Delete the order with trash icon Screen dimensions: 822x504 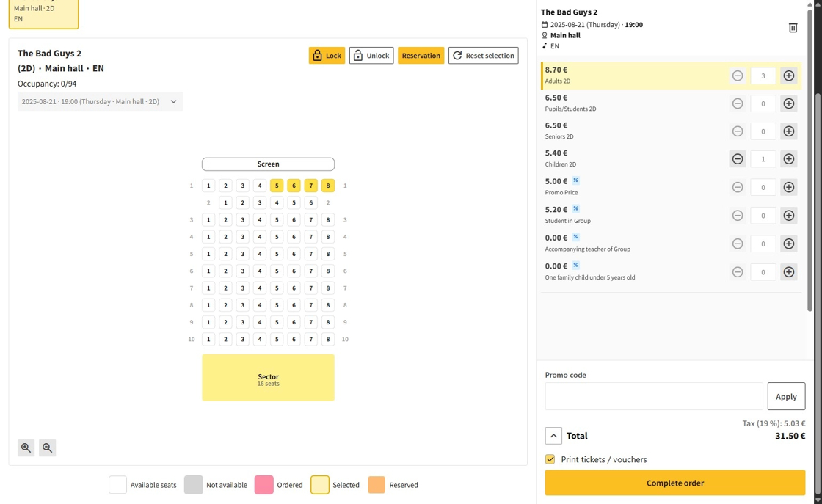pyautogui.click(x=793, y=28)
